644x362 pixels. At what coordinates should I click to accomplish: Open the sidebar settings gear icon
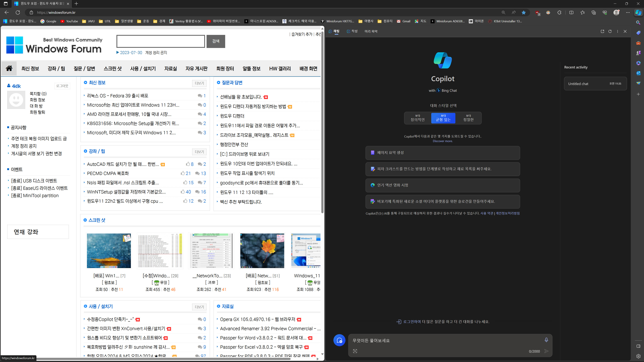(x=638, y=356)
